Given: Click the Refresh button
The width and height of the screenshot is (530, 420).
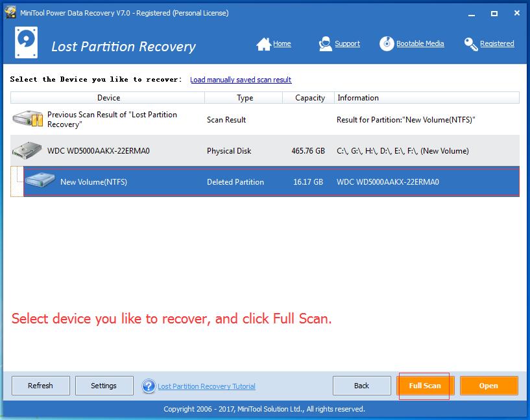Looking at the screenshot, I should tap(40, 385).
